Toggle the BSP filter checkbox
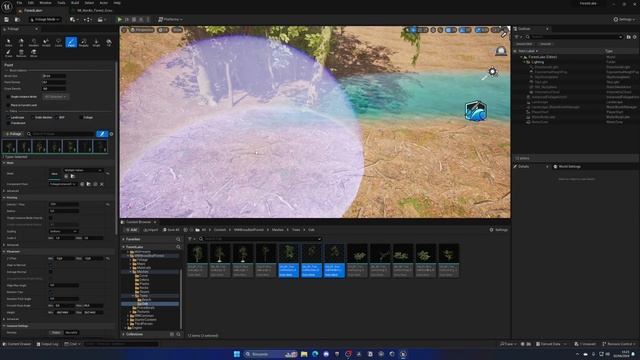The width and height of the screenshot is (640, 360). (x=57, y=118)
